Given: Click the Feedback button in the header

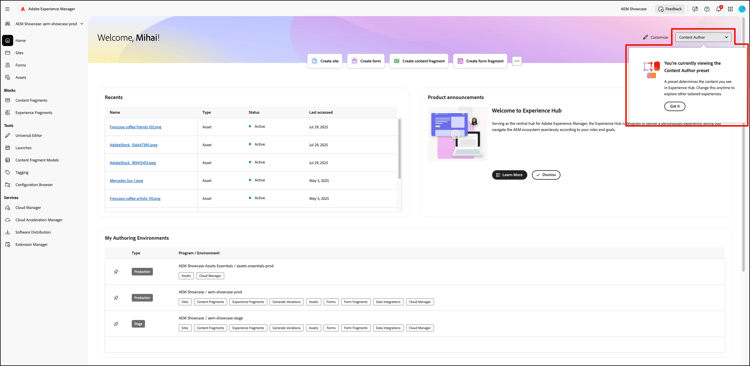Looking at the screenshot, I should coord(670,9).
